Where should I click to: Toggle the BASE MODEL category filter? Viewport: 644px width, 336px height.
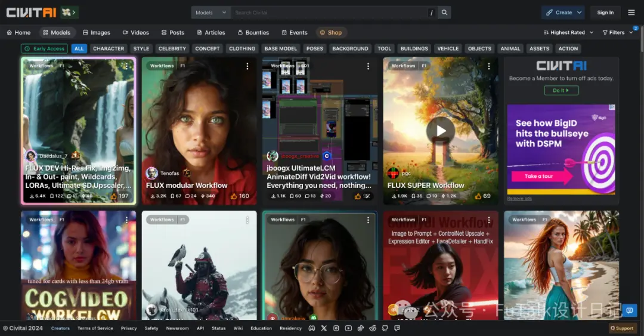pos(280,48)
